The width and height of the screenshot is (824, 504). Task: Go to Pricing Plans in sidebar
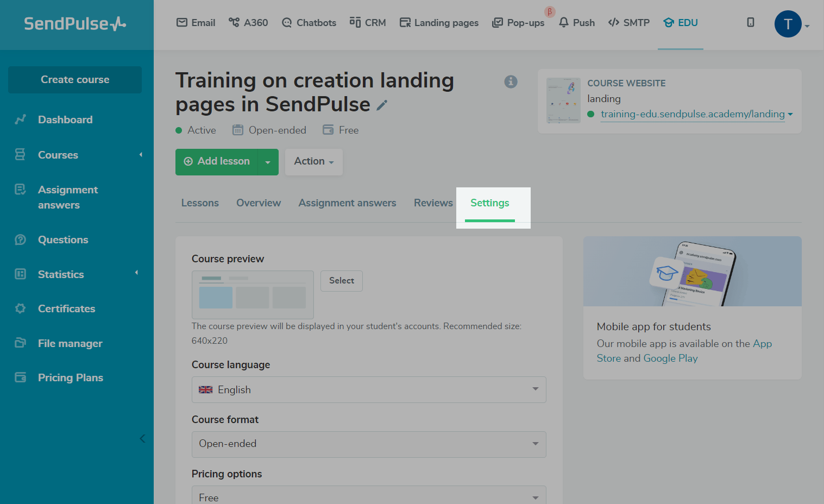click(x=70, y=377)
